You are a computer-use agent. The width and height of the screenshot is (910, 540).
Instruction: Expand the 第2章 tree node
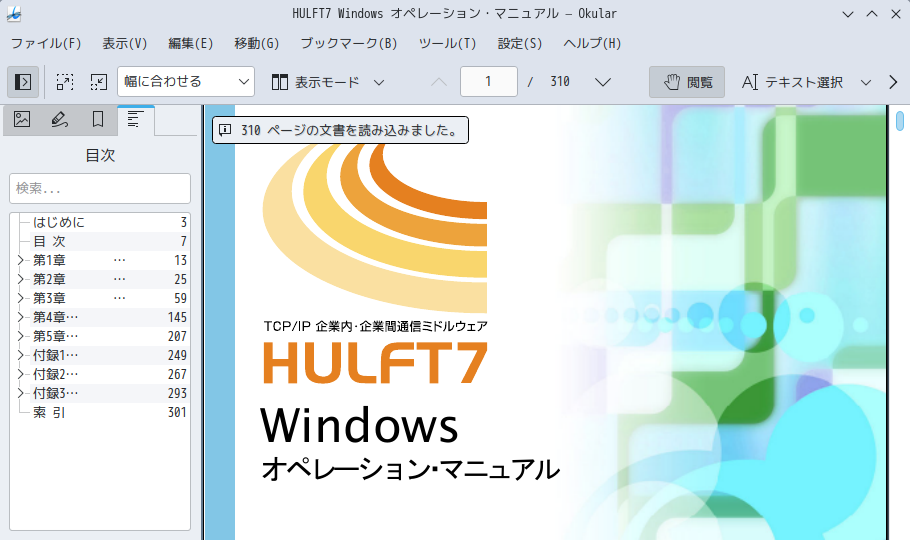click(x=20, y=279)
